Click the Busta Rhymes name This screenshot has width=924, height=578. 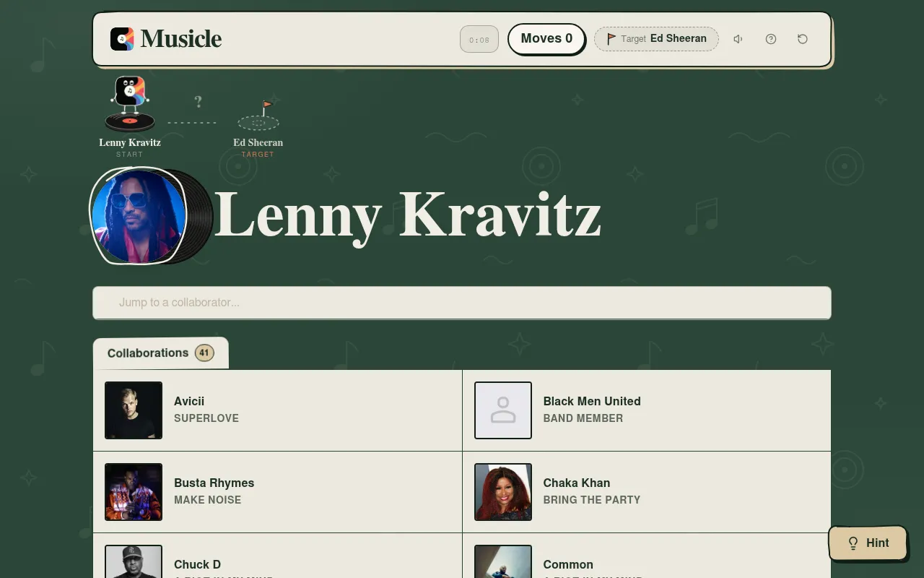(x=214, y=483)
